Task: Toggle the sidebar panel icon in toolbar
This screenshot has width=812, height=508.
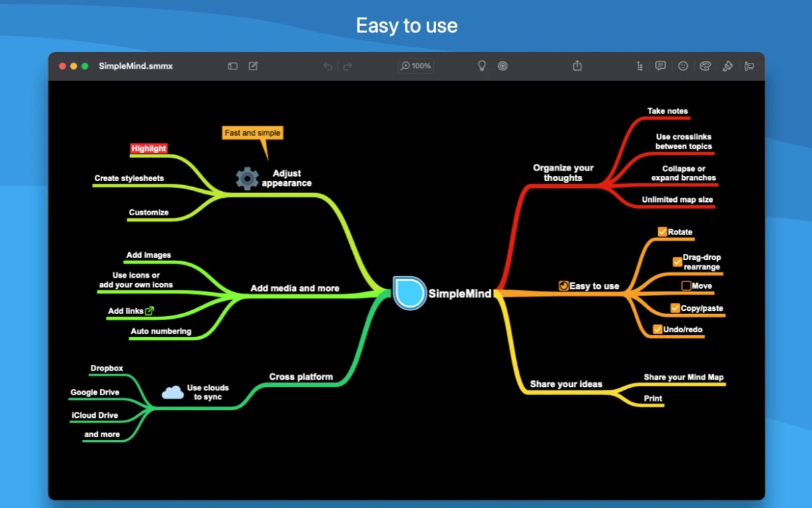Action: (232, 66)
